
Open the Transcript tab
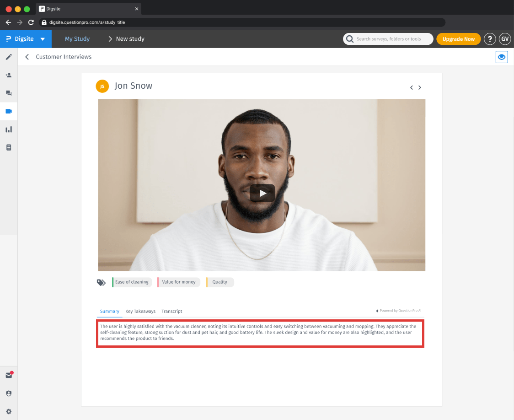171,311
